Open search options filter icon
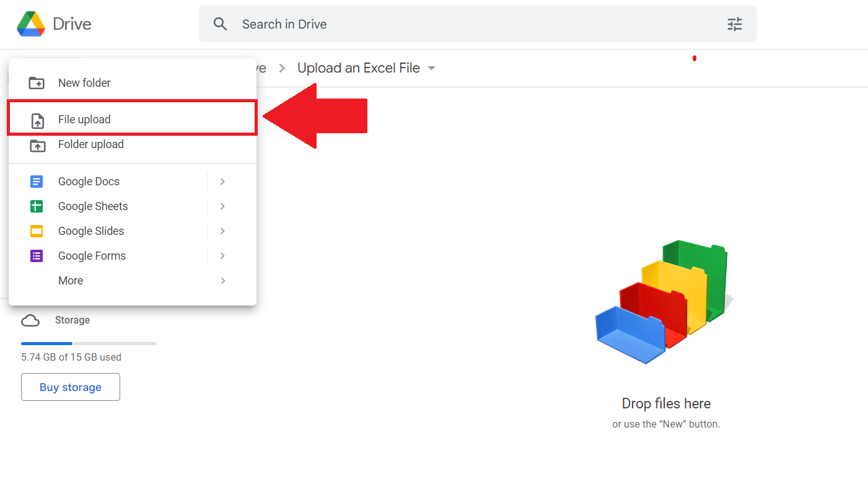868x479 pixels. point(735,24)
